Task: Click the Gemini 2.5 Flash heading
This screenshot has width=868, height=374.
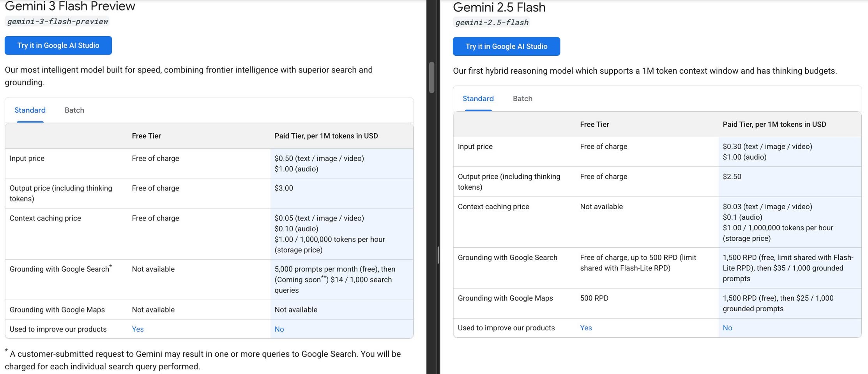Action: click(x=500, y=7)
